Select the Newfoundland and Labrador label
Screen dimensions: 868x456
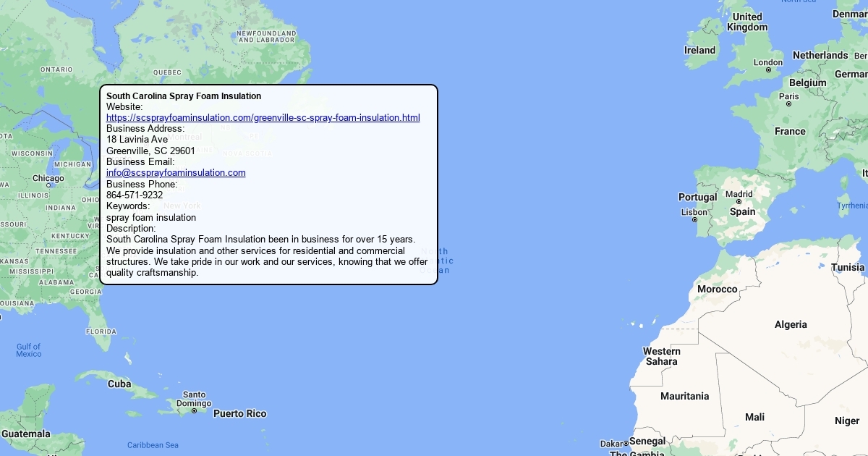pyautogui.click(x=266, y=37)
